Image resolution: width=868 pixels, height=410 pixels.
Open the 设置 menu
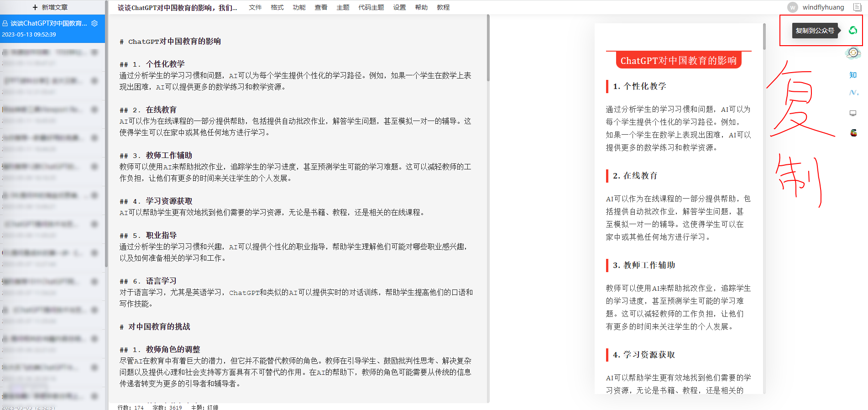pyautogui.click(x=399, y=7)
